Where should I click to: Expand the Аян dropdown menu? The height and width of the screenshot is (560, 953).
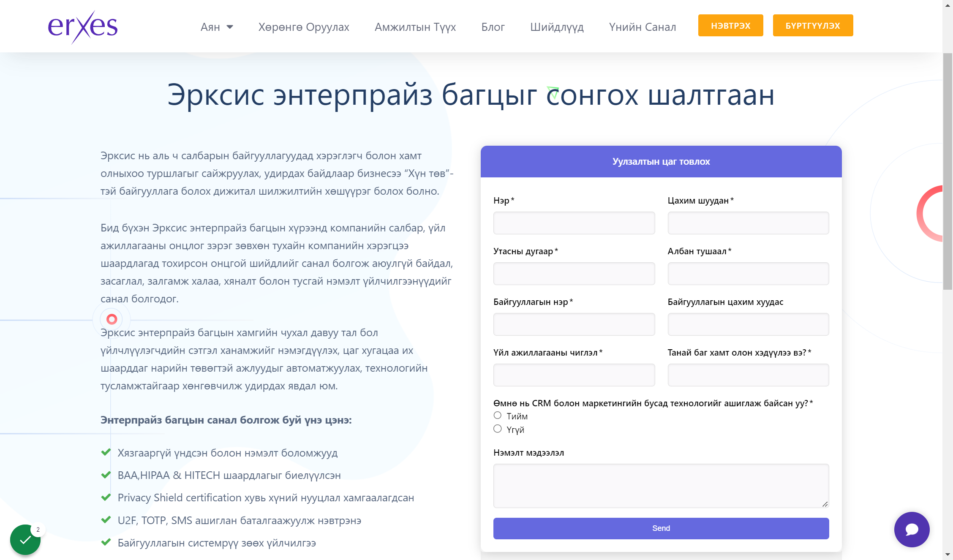tap(217, 27)
